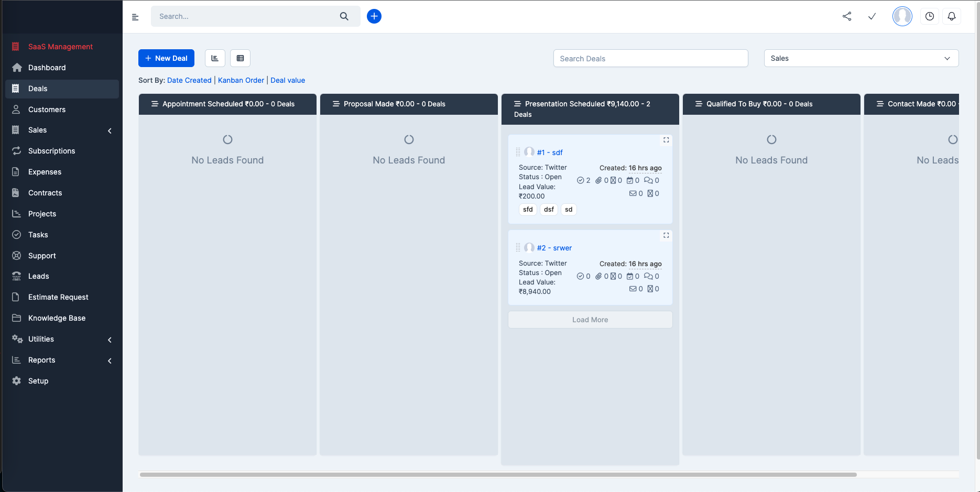Sort deals by Date Created

(189, 80)
